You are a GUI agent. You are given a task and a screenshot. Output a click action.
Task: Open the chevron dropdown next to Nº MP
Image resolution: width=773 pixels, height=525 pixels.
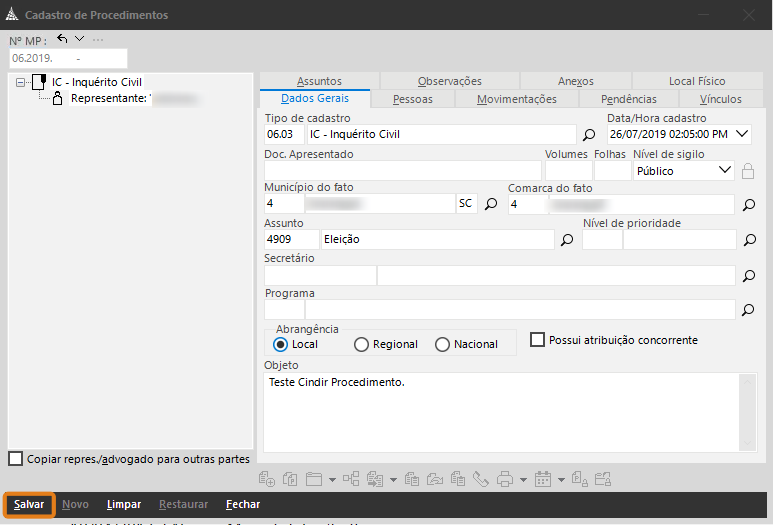pyautogui.click(x=79, y=38)
